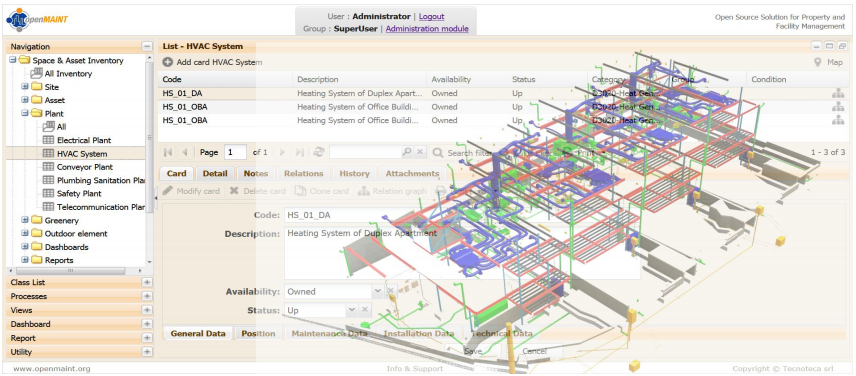The width and height of the screenshot is (856, 376).
Task: Clear the quick search field
Action: (419, 152)
